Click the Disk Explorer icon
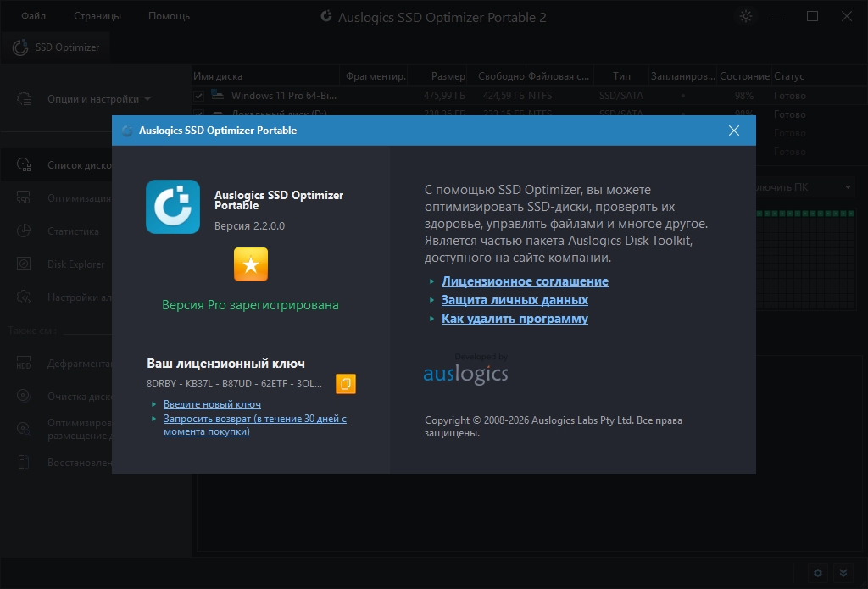Viewport: 868px width, 589px height. coord(23,264)
